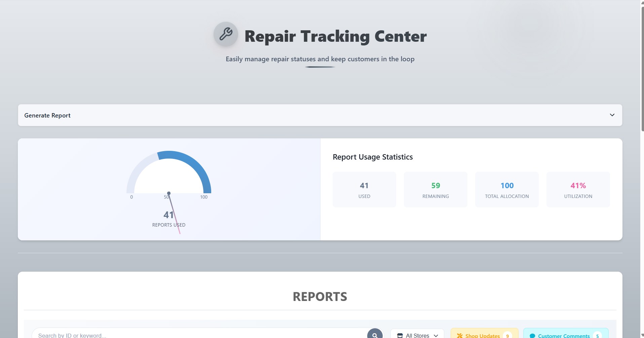Click the Customer Comments count badge 5
Viewport: 644px width, 338px height.
597,335
